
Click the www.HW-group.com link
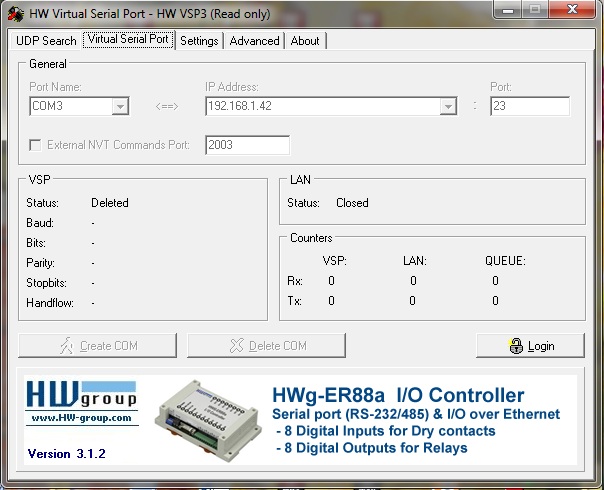click(x=81, y=418)
